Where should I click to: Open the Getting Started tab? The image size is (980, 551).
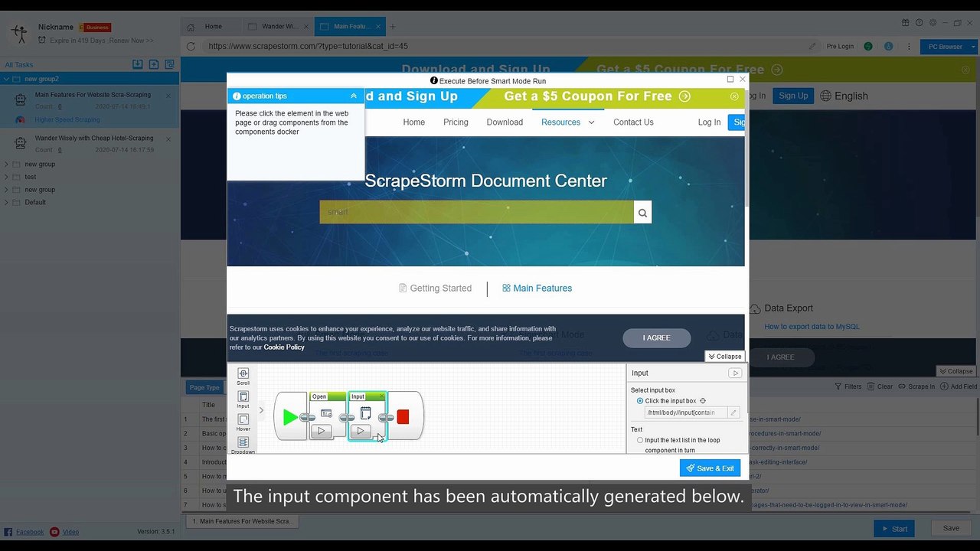click(435, 289)
